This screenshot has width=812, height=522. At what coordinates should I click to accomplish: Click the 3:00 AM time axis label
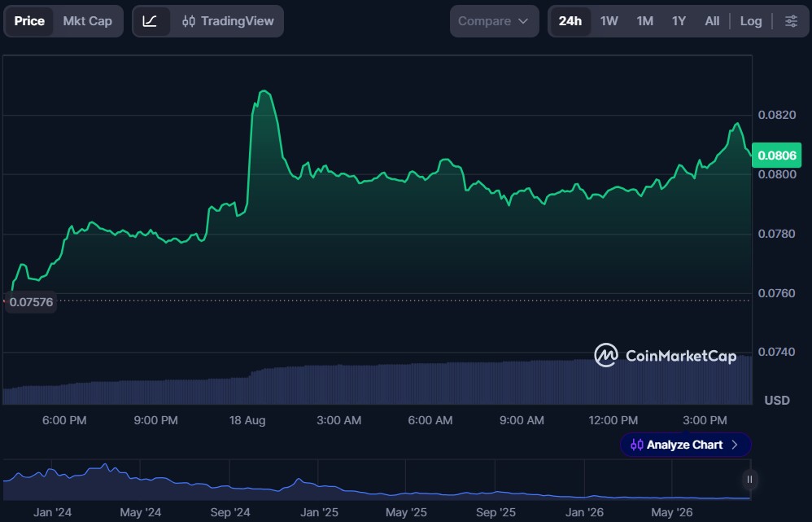click(338, 420)
